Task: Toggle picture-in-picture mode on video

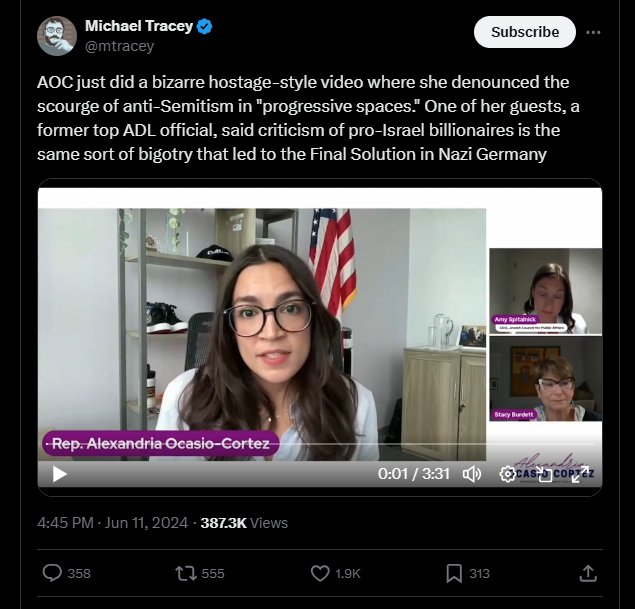Action: [544, 474]
